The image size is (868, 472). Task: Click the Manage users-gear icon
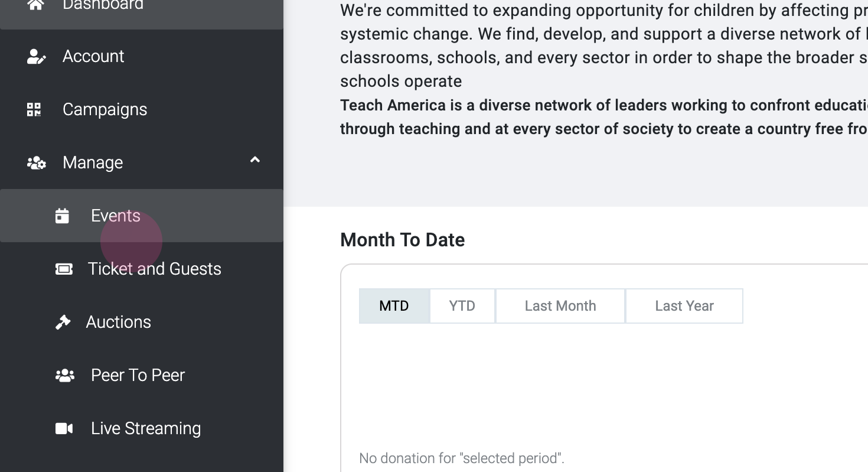[x=36, y=163]
